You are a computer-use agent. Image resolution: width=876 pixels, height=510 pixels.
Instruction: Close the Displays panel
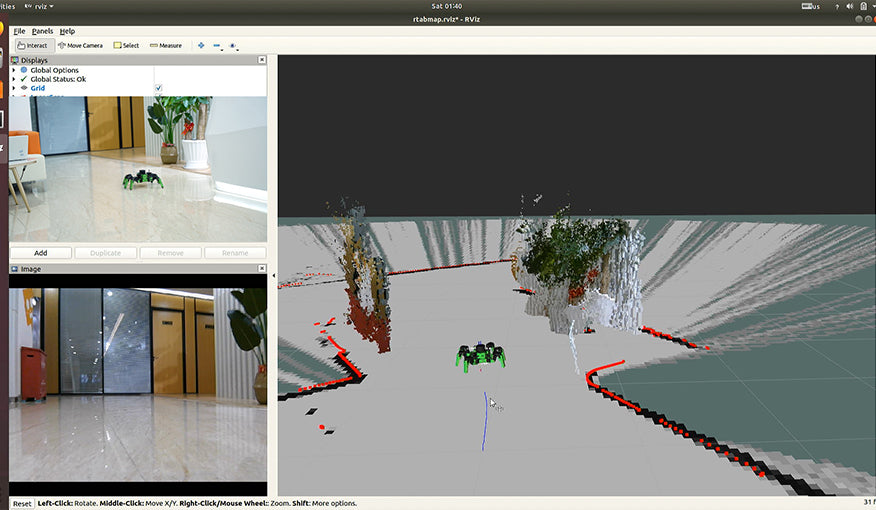tap(263, 60)
